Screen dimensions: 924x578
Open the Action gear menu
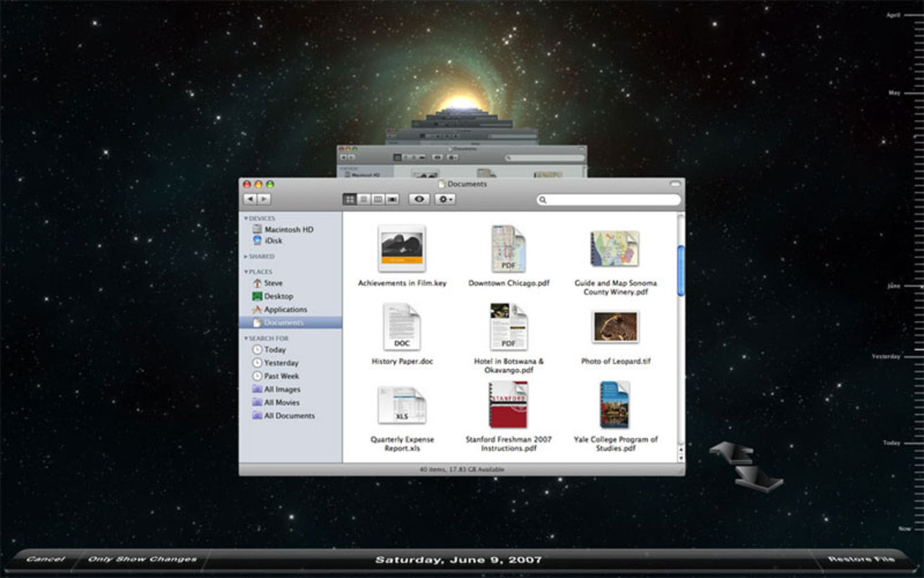pos(444,199)
